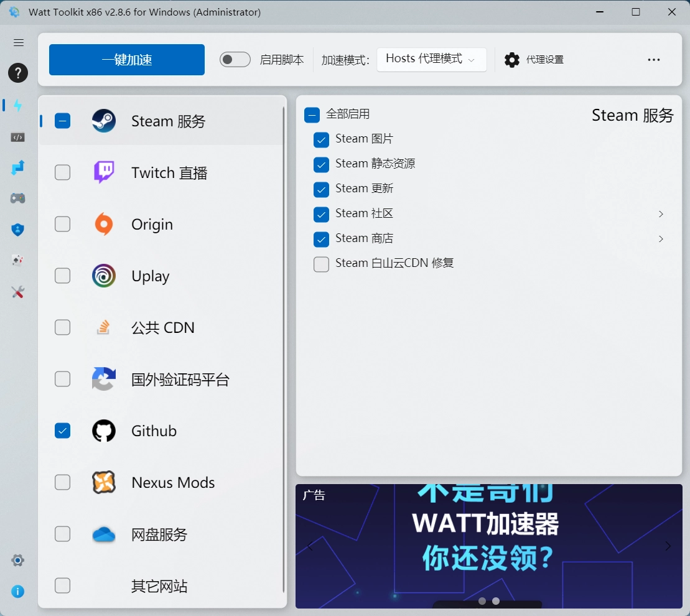Click the Nexus Mods logo icon

(104, 482)
